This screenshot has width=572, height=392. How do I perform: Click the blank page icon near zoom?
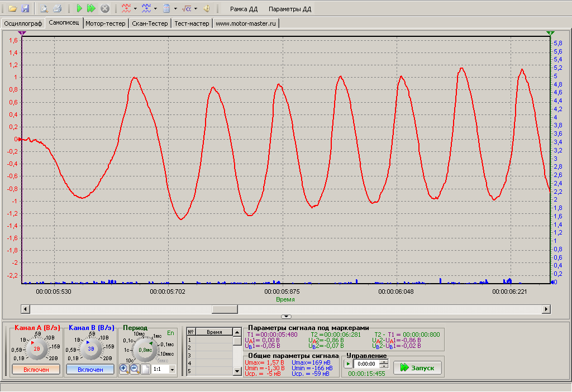pyautogui.click(x=145, y=369)
